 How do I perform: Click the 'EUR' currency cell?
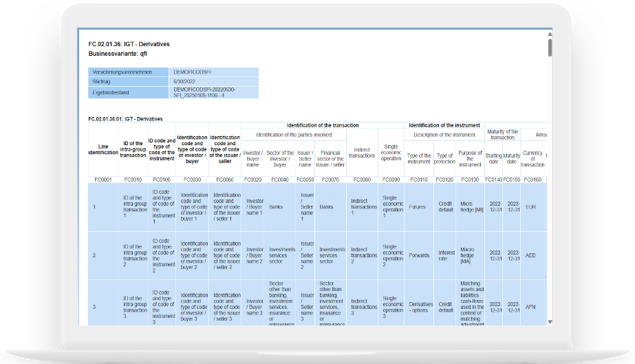coord(530,206)
